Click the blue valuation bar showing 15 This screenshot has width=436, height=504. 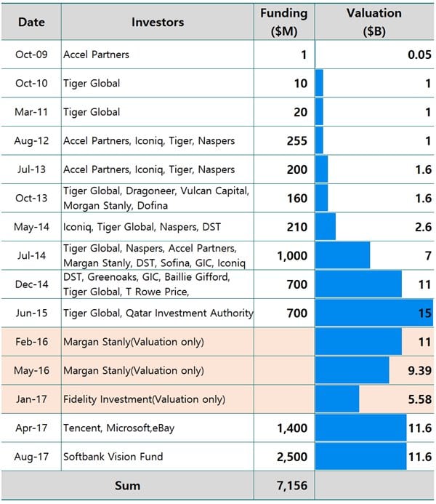click(374, 313)
